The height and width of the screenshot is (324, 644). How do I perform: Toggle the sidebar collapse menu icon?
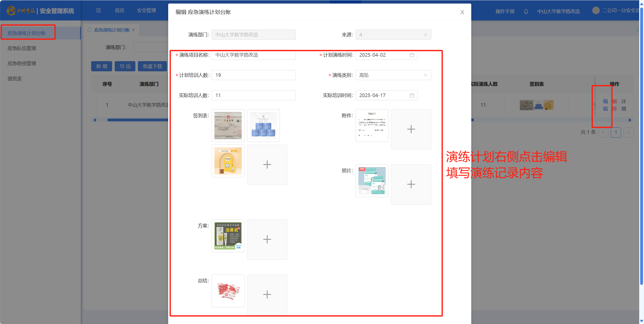click(98, 10)
